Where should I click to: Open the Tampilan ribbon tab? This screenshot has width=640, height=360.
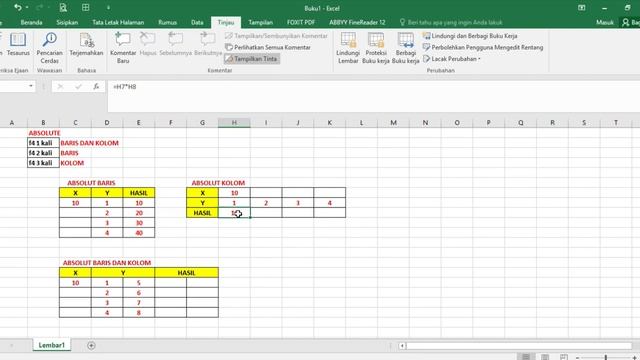click(x=260, y=22)
